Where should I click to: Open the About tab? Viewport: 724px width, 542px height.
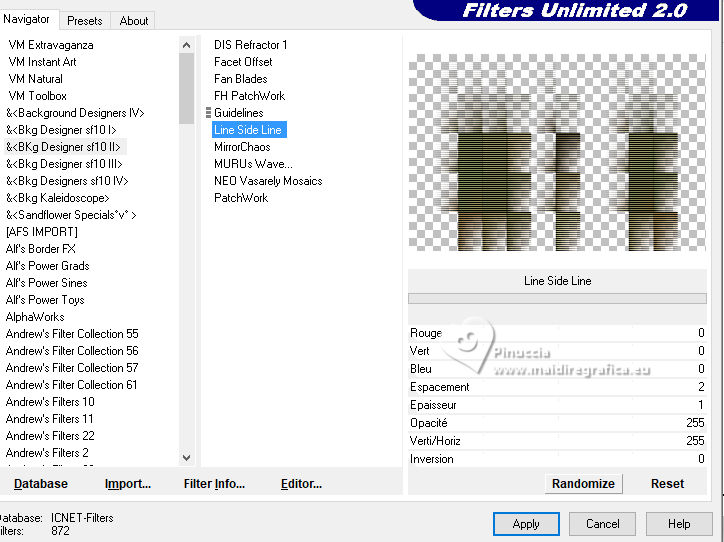(x=133, y=21)
